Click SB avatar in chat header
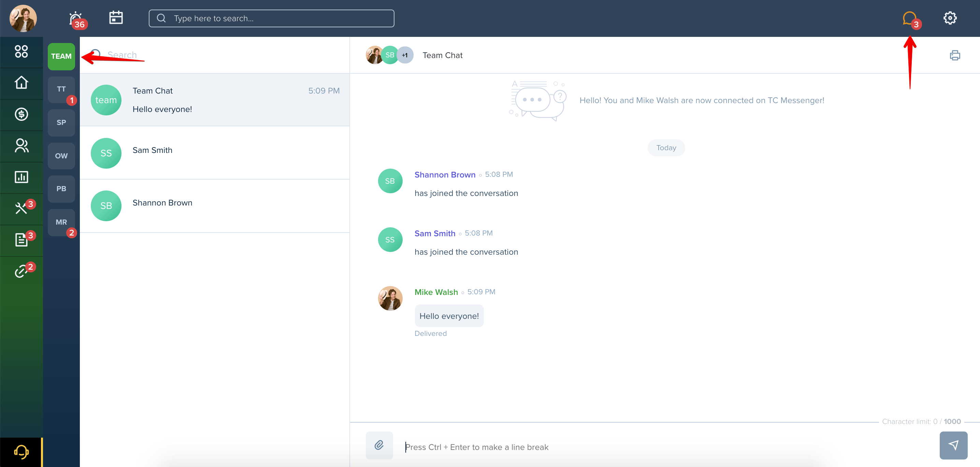Viewport: 980px width, 467px height. tap(390, 55)
